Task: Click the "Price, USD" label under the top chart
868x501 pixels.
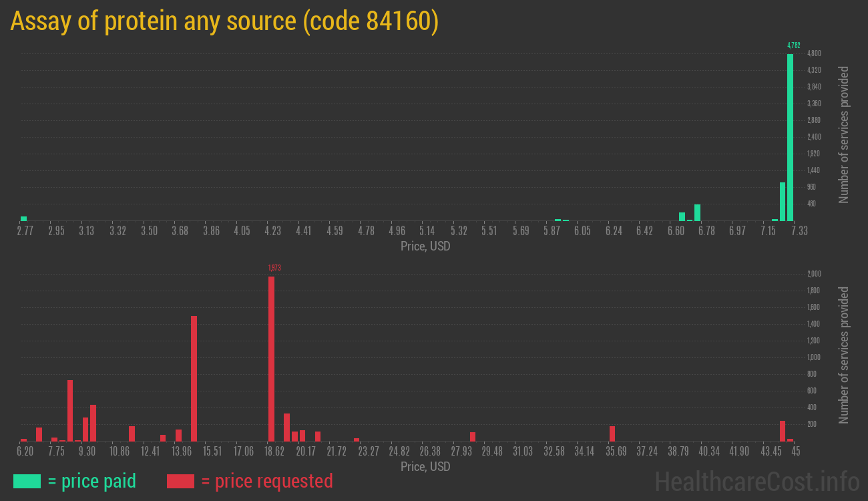Action: (425, 246)
